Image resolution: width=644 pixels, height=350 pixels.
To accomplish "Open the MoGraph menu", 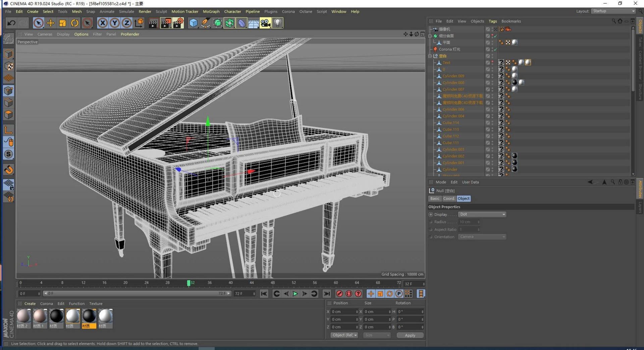I will (x=211, y=11).
